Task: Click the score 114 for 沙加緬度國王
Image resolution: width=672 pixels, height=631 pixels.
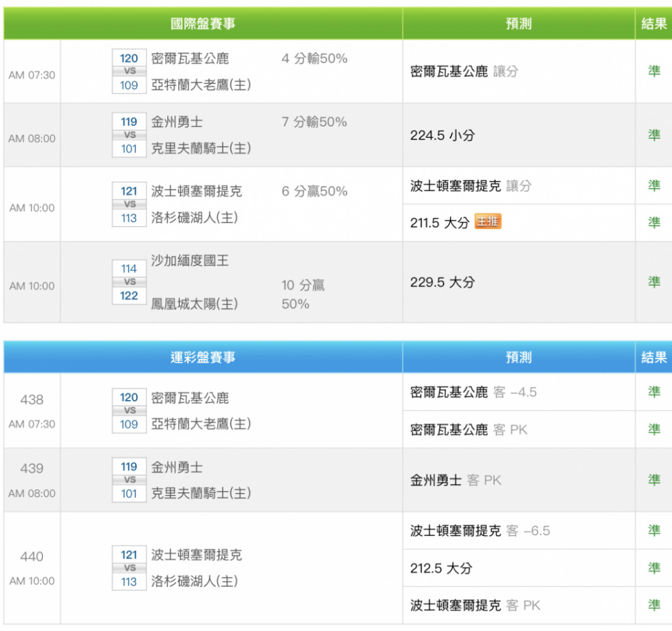Action: [x=129, y=269]
